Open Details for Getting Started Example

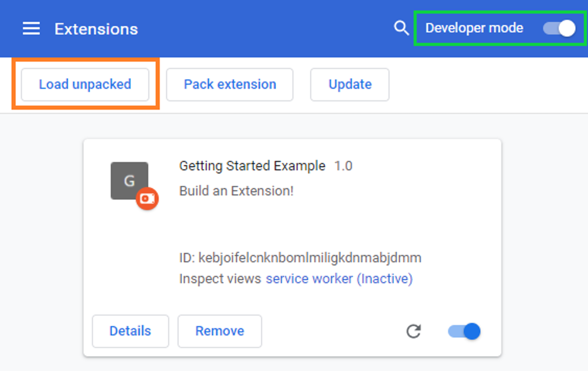click(131, 331)
